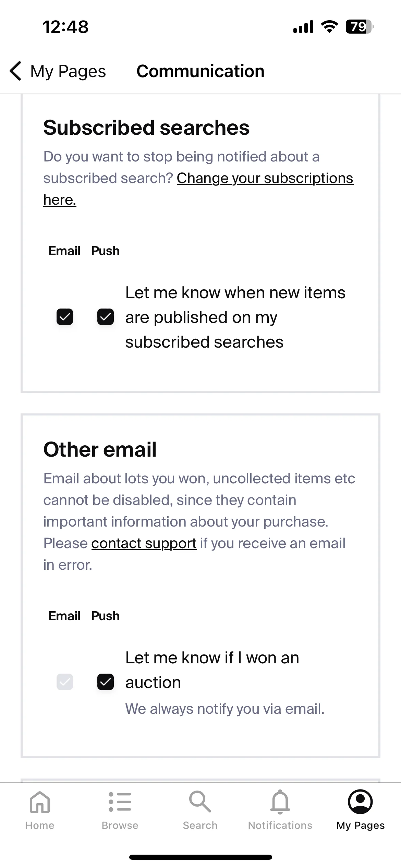Click the disabled Email checkbox for won auction
The width and height of the screenshot is (401, 868).
pos(65,682)
